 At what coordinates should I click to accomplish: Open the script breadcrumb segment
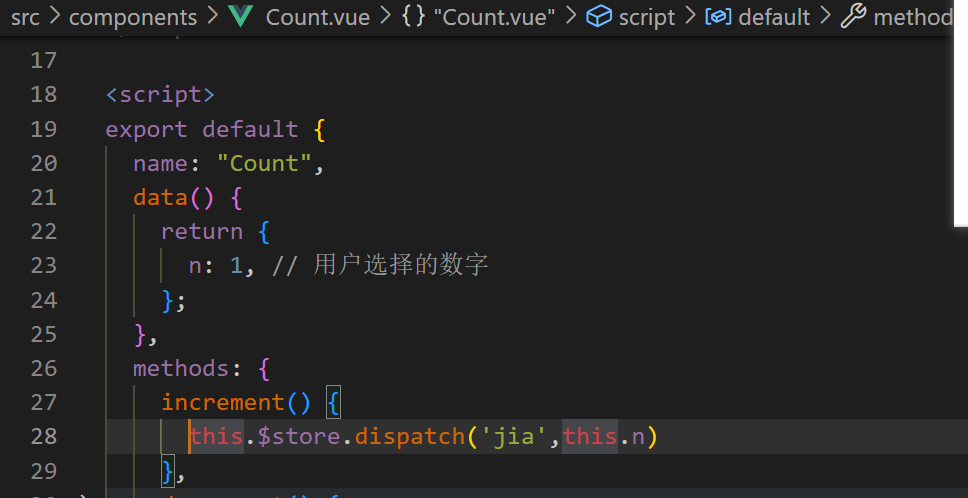click(647, 17)
